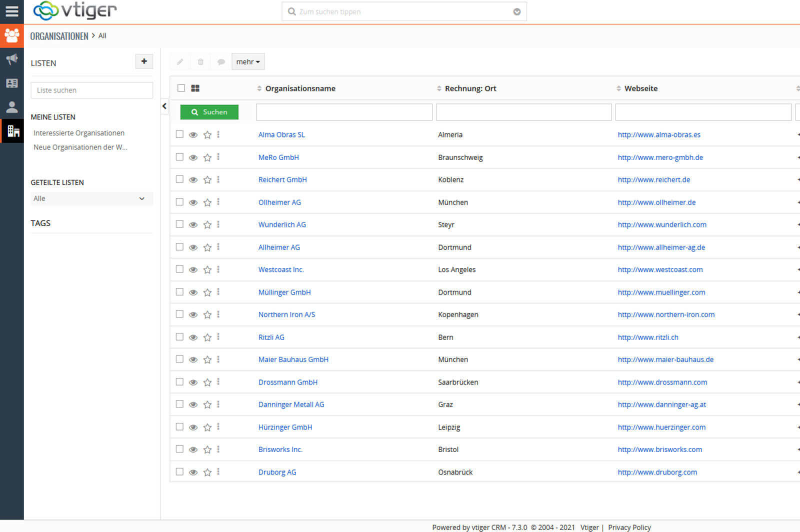
Task: Click the trash delete icon in toolbar
Action: click(x=200, y=62)
